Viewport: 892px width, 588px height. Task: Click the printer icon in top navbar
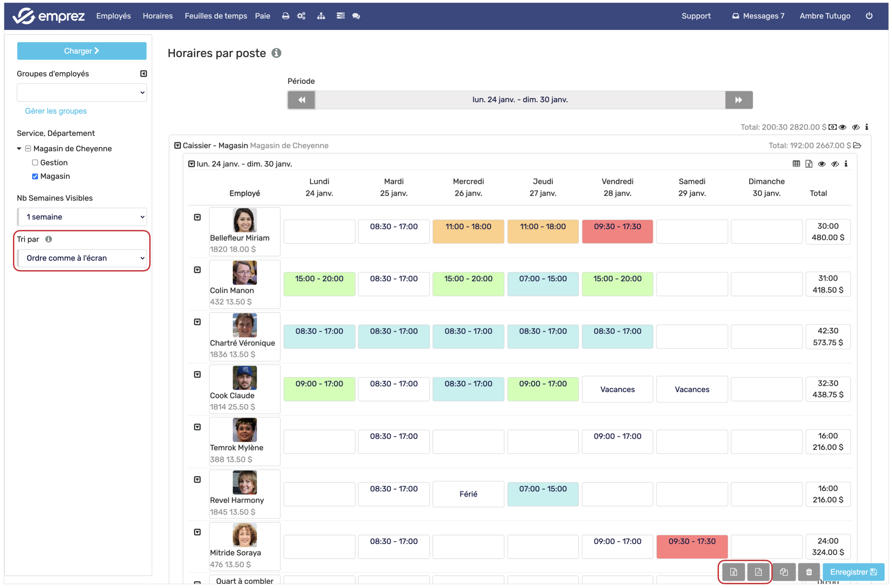pyautogui.click(x=286, y=16)
